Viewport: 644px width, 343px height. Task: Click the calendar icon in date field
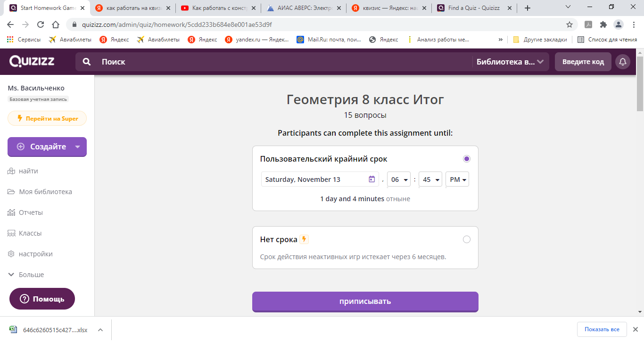click(x=372, y=179)
